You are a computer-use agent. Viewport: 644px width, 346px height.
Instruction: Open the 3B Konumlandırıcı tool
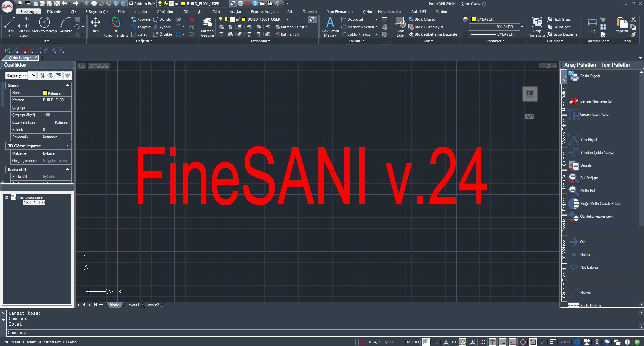pyautogui.click(x=116, y=27)
